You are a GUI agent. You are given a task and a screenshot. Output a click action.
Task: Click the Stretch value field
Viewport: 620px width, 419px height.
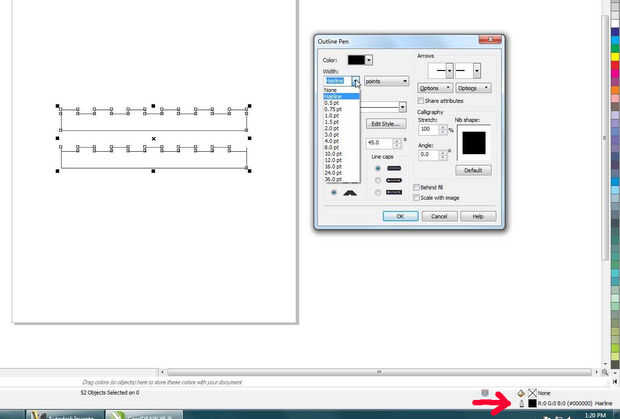[429, 129]
